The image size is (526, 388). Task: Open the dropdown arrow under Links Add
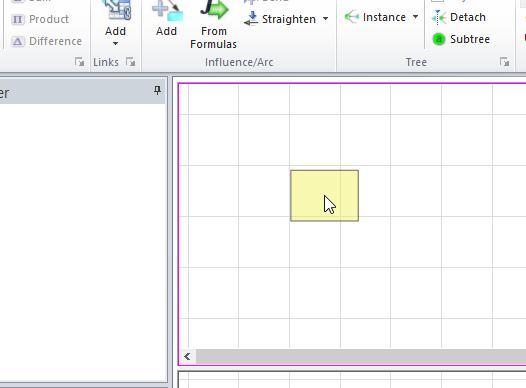pyautogui.click(x=115, y=44)
